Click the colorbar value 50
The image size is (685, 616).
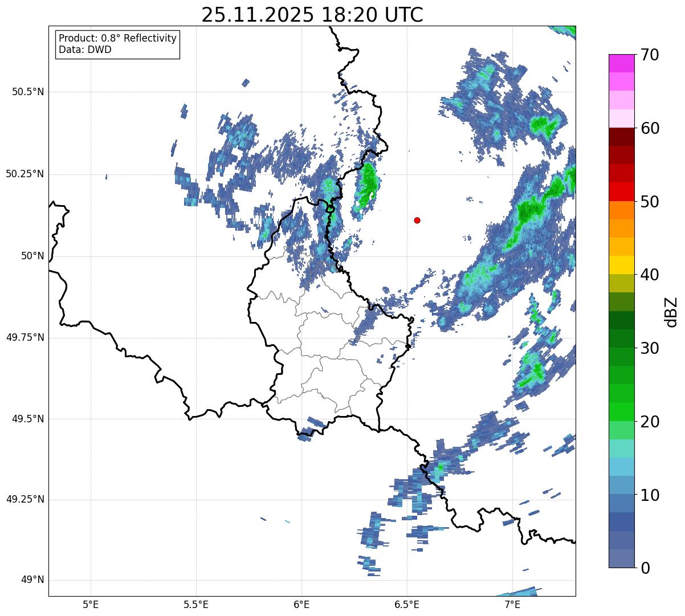[x=650, y=202]
